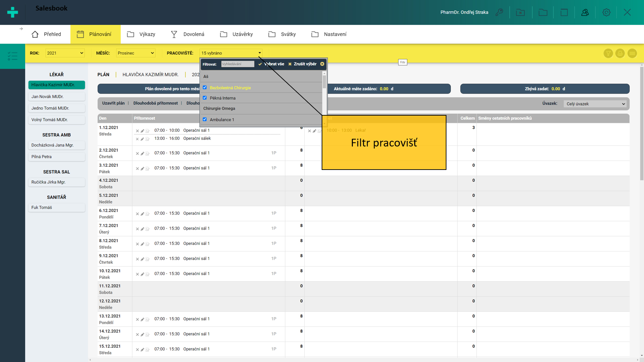Uncheck the Bezbolestná Chirurgie checkbox

coord(205,87)
